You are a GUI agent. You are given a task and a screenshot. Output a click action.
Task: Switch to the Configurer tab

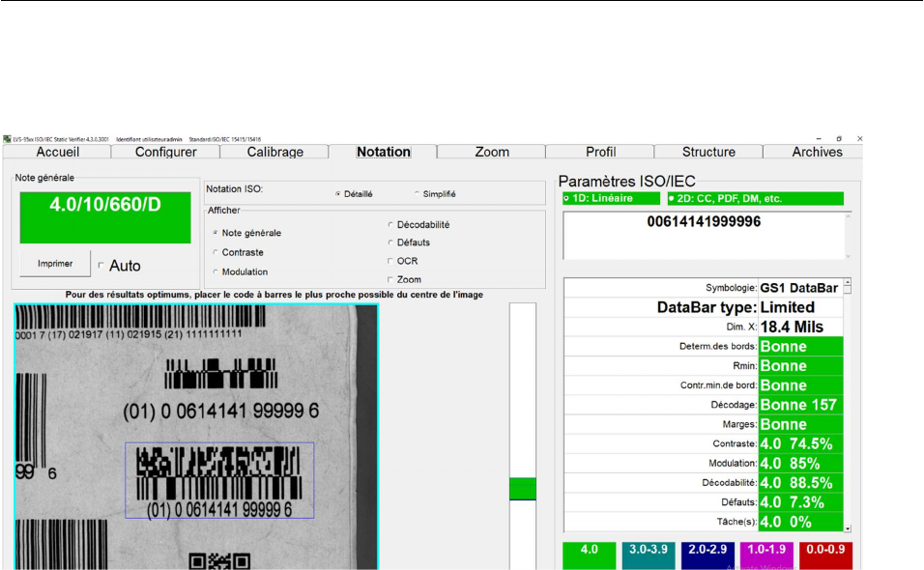165,152
